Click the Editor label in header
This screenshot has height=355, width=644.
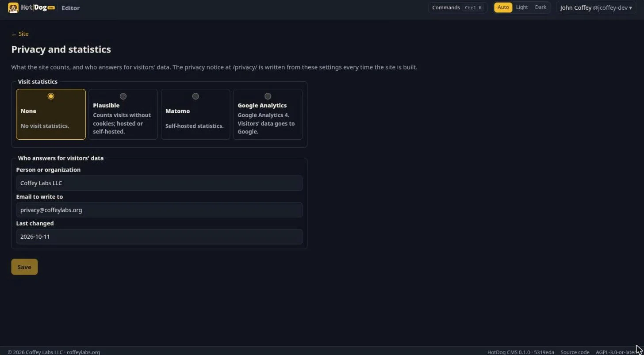[x=71, y=8]
